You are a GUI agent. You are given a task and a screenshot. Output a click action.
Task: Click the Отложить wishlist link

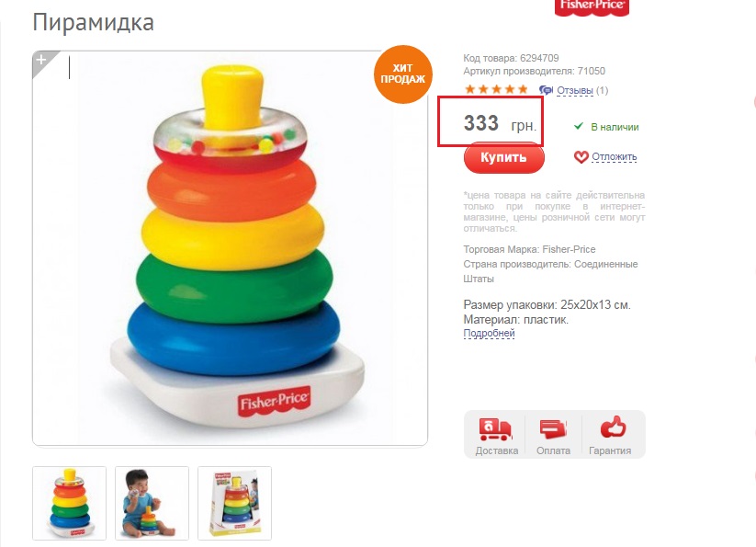click(x=615, y=157)
